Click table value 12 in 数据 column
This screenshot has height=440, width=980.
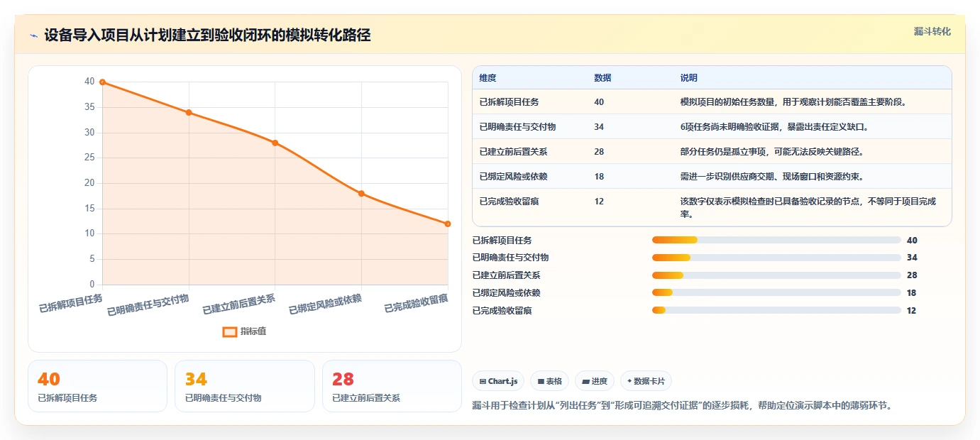coord(599,202)
